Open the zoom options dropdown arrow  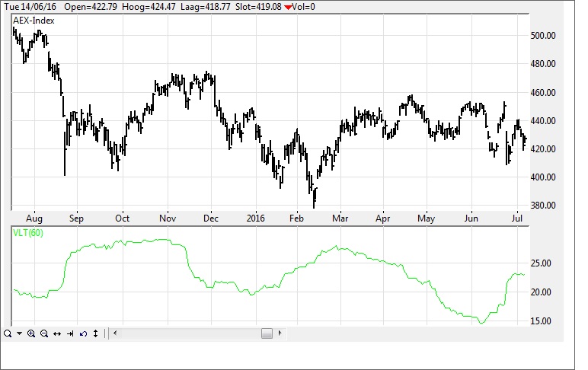[x=19, y=333]
